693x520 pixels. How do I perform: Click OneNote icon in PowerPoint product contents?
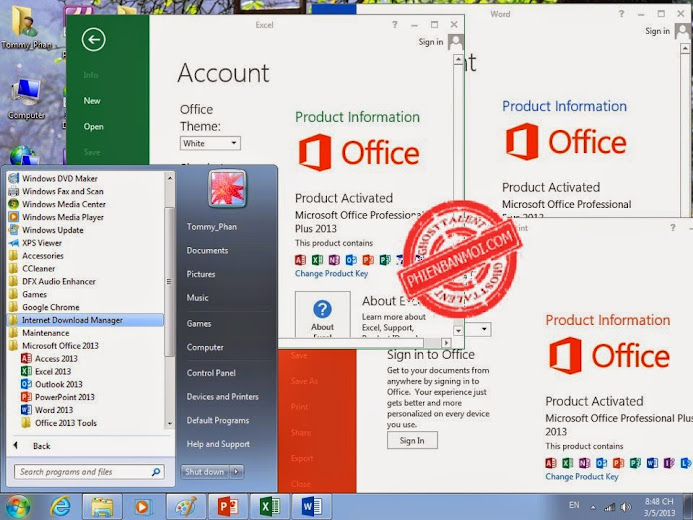click(584, 463)
